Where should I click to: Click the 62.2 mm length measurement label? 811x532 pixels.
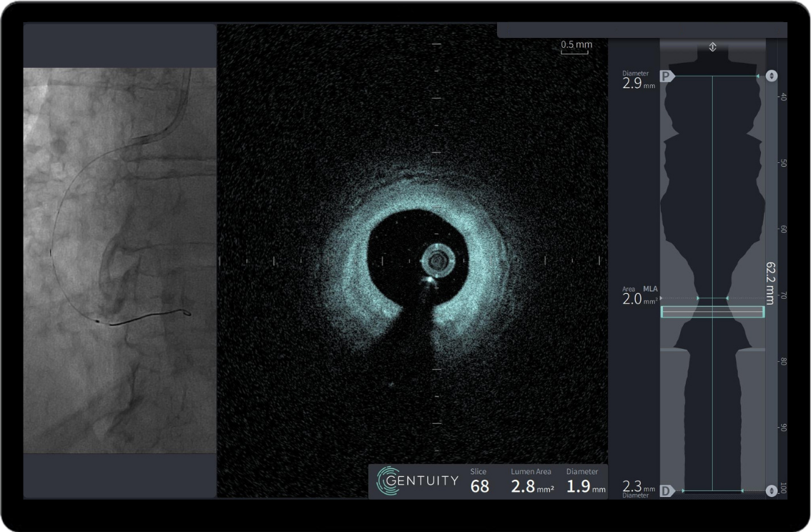[x=770, y=282]
